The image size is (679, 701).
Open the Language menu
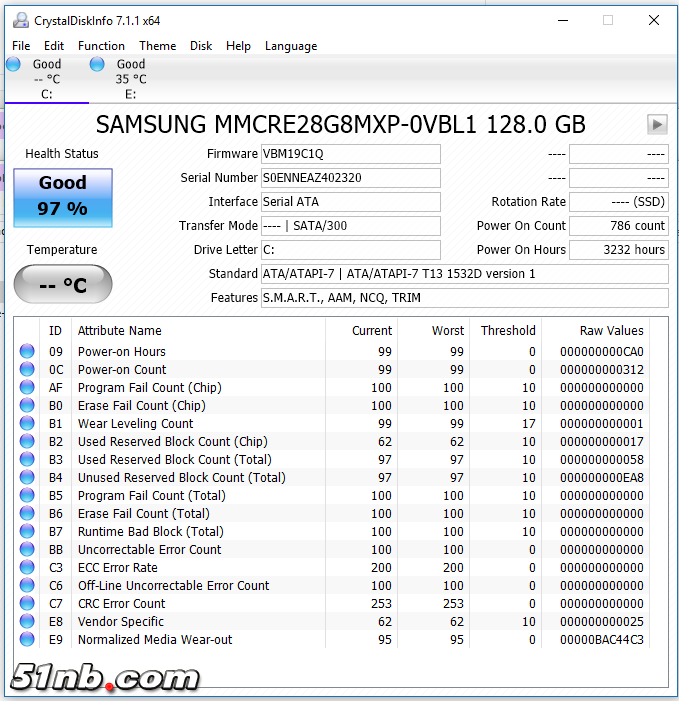pyautogui.click(x=291, y=46)
